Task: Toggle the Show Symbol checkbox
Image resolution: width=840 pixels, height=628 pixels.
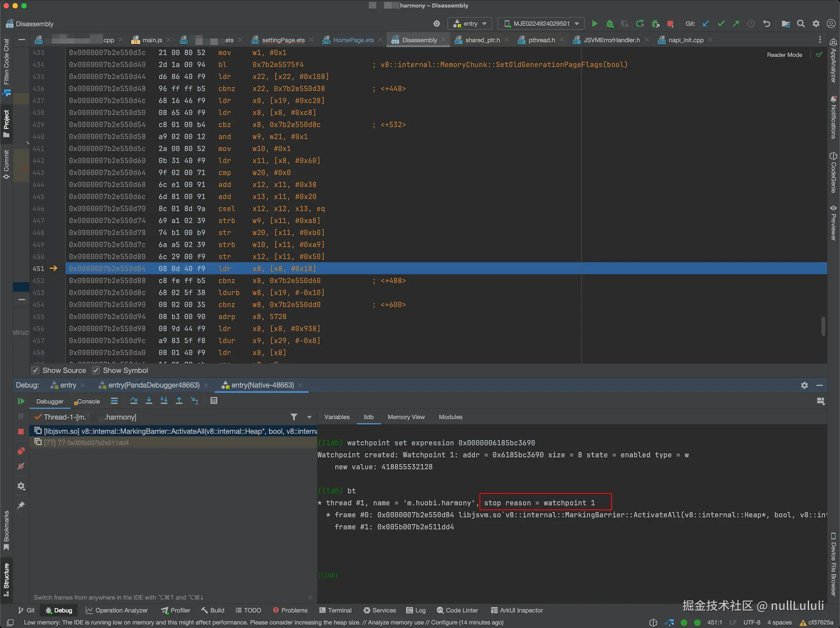Action: [x=96, y=370]
